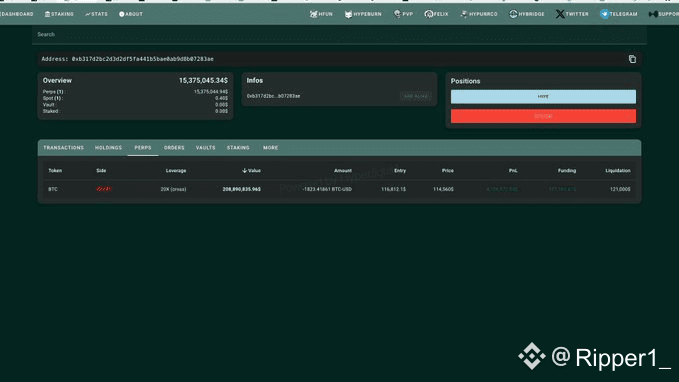Click the Amount column header
The height and width of the screenshot is (382, 679).
[x=343, y=171]
